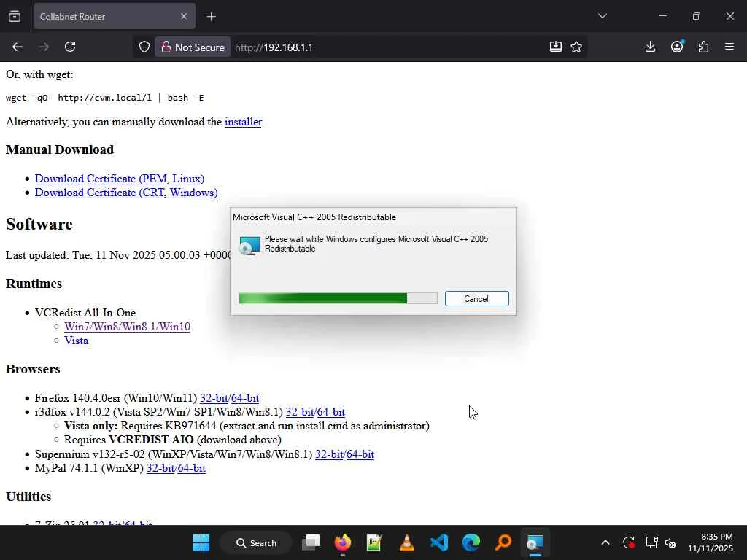Open the orange magnifier app in taskbar

(x=503, y=542)
